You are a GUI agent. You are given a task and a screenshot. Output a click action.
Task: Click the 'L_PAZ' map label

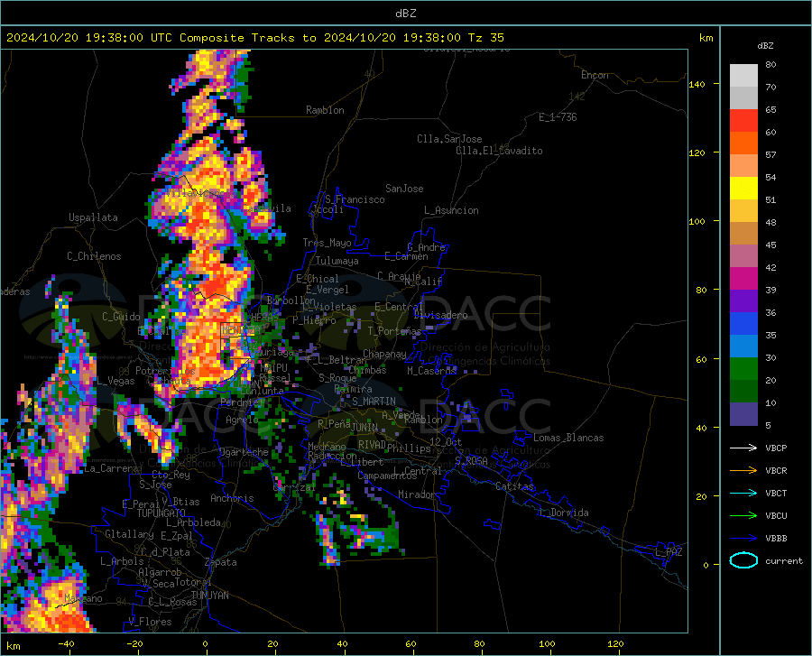(x=669, y=552)
